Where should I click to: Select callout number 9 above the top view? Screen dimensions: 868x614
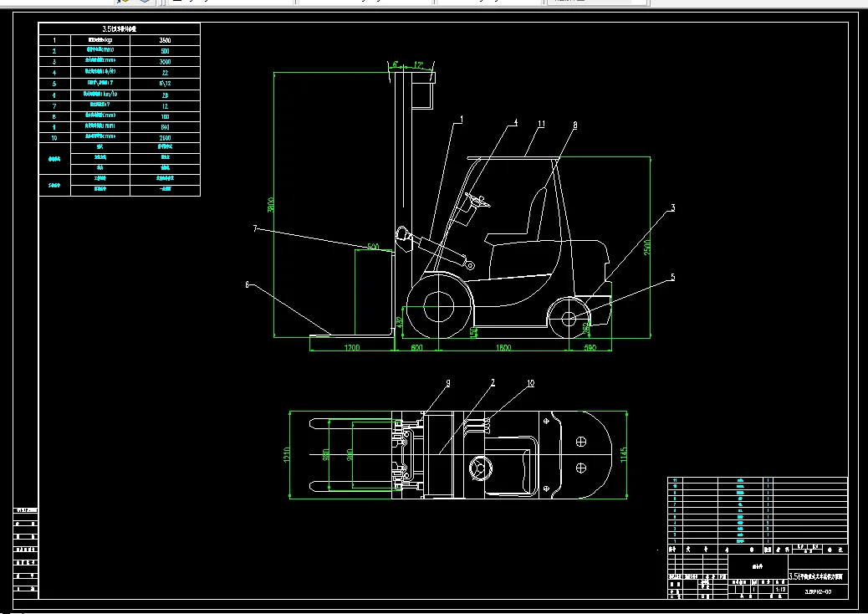(448, 382)
